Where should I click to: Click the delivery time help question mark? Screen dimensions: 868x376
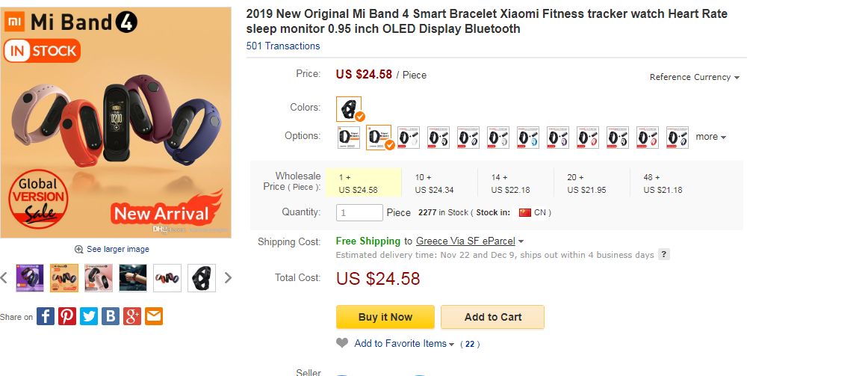click(664, 255)
